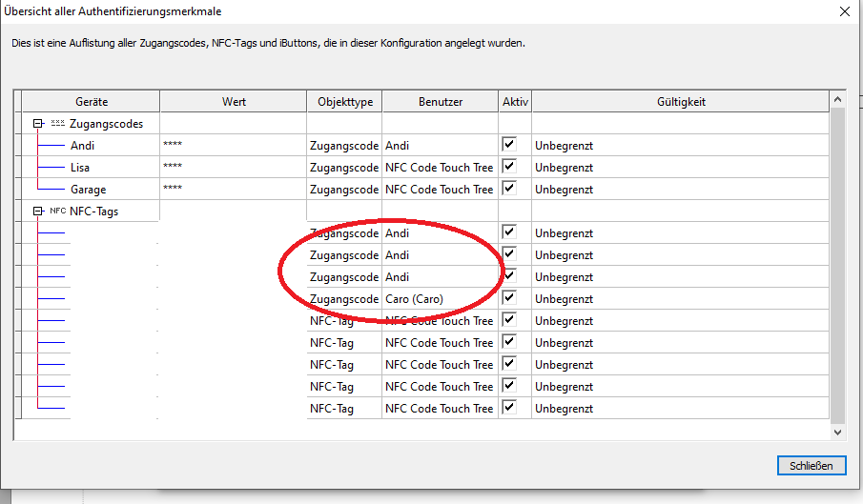Toggle Aktiv for Andi under Zugangscodes
Screen dimensions: 863x504
(509, 144)
